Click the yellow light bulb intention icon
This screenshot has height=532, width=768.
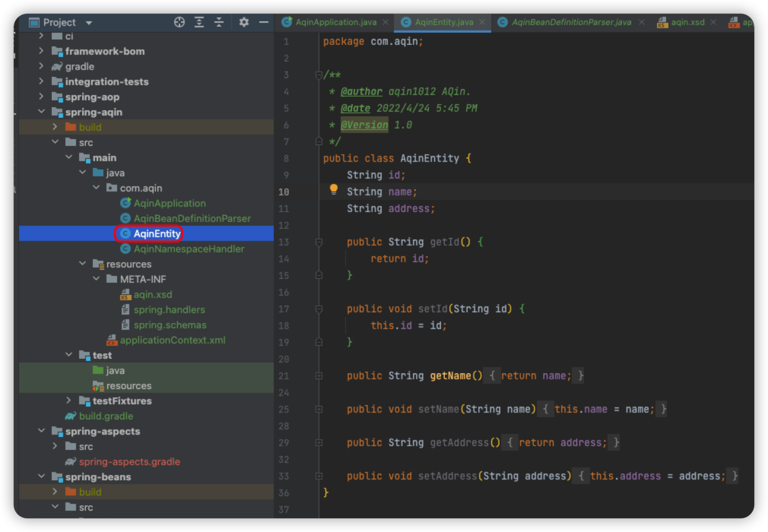click(x=334, y=189)
